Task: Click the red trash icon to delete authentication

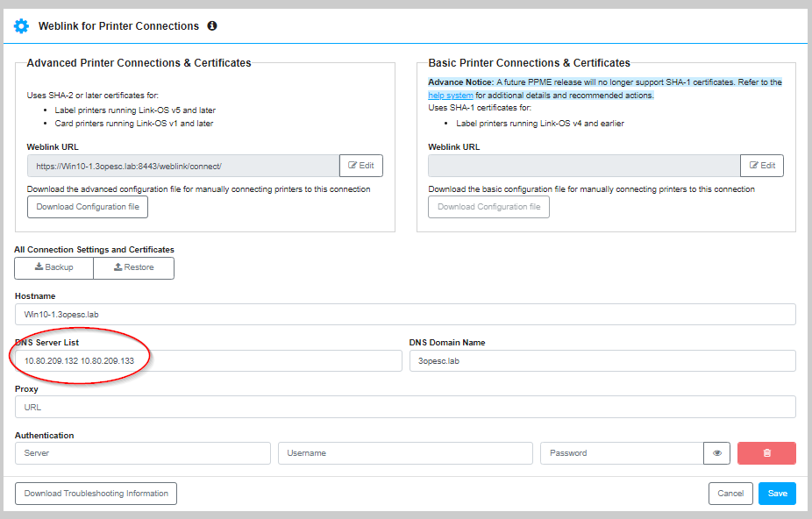Action: click(767, 452)
